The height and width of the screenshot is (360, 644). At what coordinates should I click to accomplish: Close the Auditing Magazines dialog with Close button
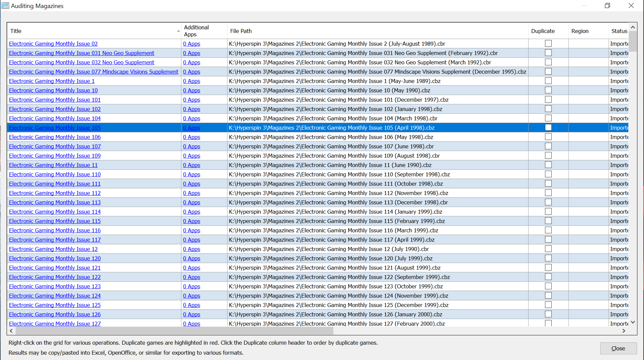618,348
